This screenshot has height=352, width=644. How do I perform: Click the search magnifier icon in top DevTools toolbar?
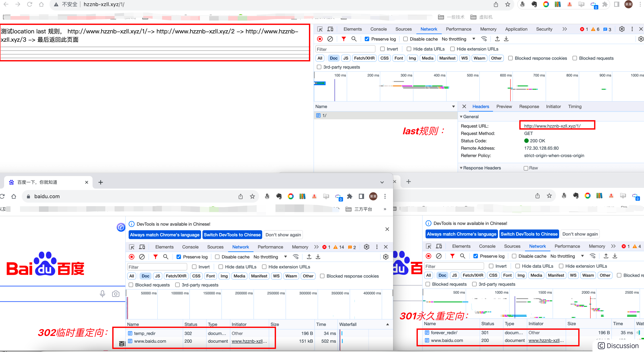tap(354, 39)
